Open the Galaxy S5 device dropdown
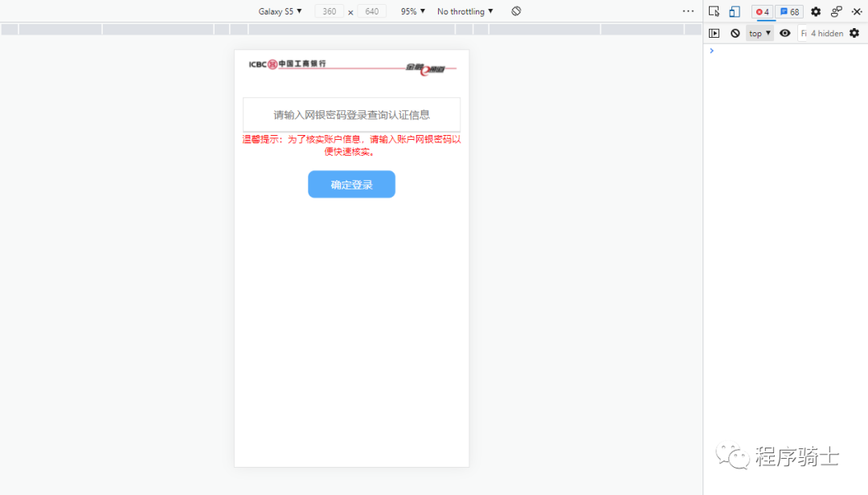Screen dimensions: 868x495 (x=280, y=10)
